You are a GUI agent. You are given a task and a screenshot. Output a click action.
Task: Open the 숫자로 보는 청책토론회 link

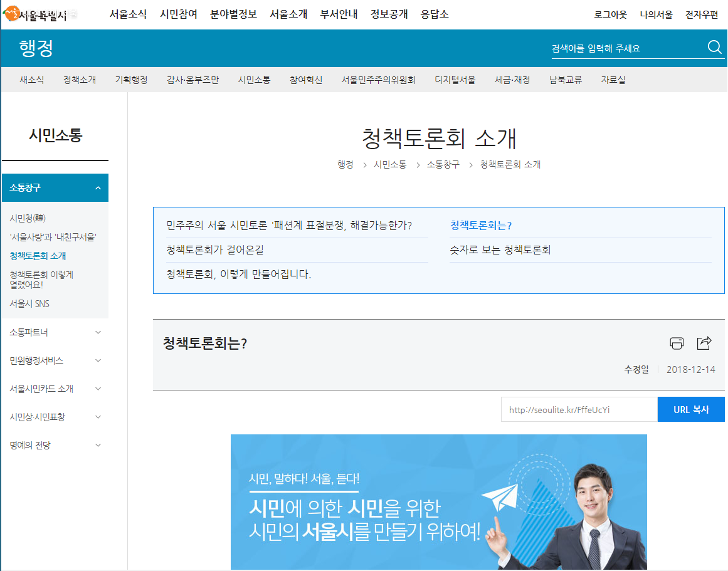tap(500, 249)
